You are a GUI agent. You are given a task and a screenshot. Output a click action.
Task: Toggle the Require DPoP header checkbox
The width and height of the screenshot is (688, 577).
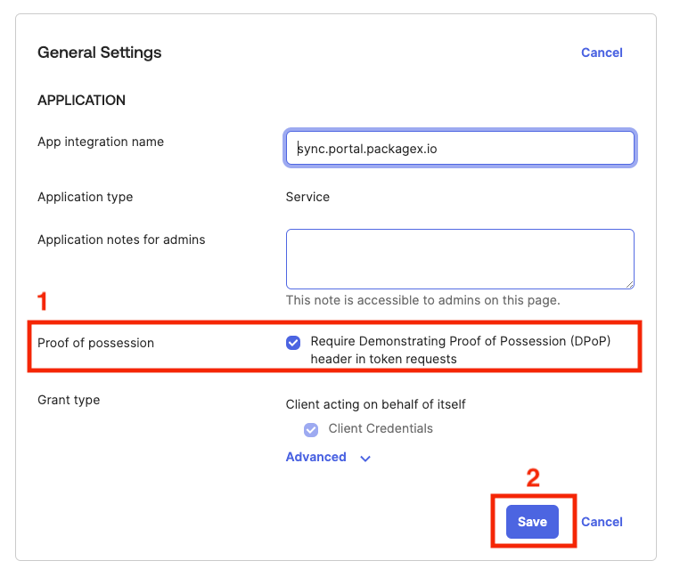point(293,342)
